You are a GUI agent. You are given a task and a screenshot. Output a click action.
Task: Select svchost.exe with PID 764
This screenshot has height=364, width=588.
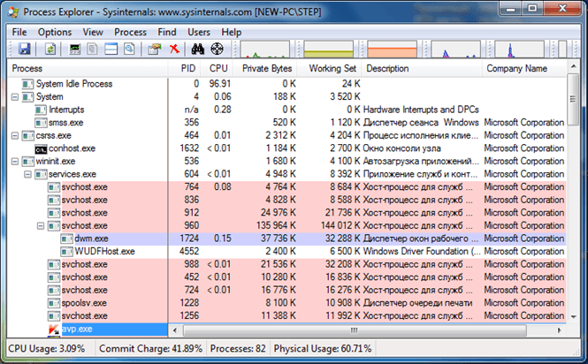click(x=286, y=187)
